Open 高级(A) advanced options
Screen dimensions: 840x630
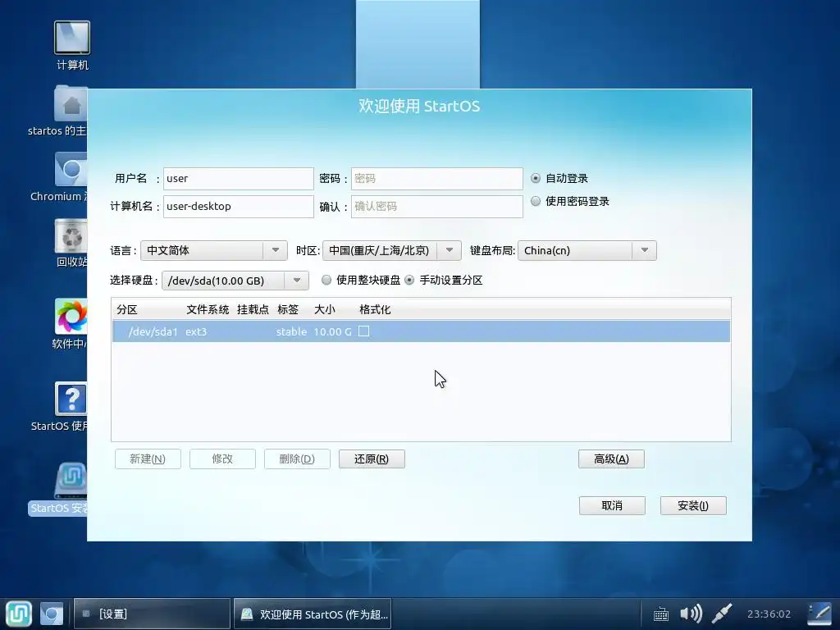611,459
